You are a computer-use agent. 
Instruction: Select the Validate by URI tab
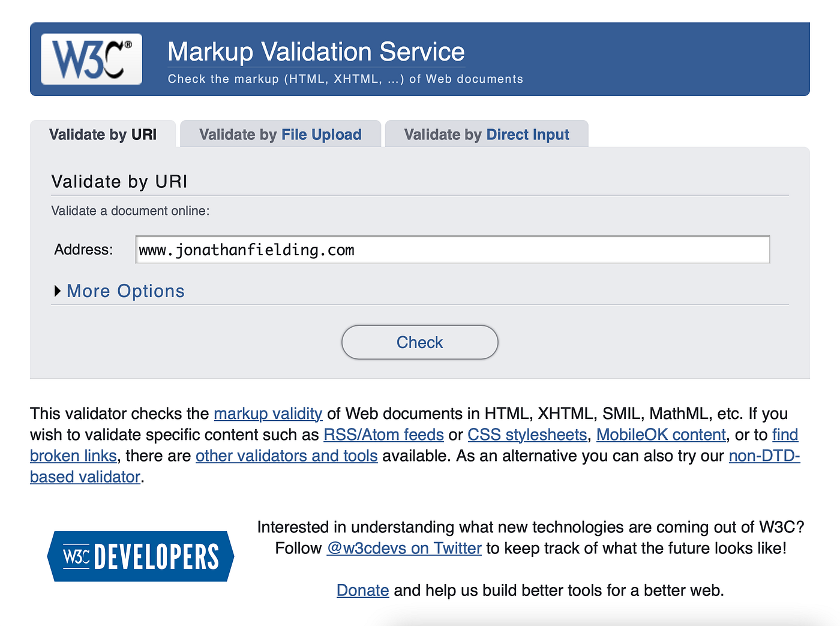[102, 134]
